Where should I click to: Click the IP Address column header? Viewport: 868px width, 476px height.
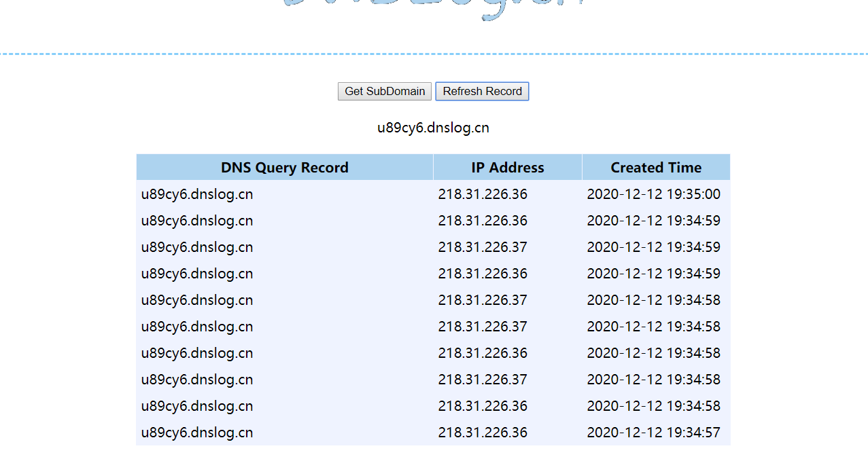tap(507, 168)
